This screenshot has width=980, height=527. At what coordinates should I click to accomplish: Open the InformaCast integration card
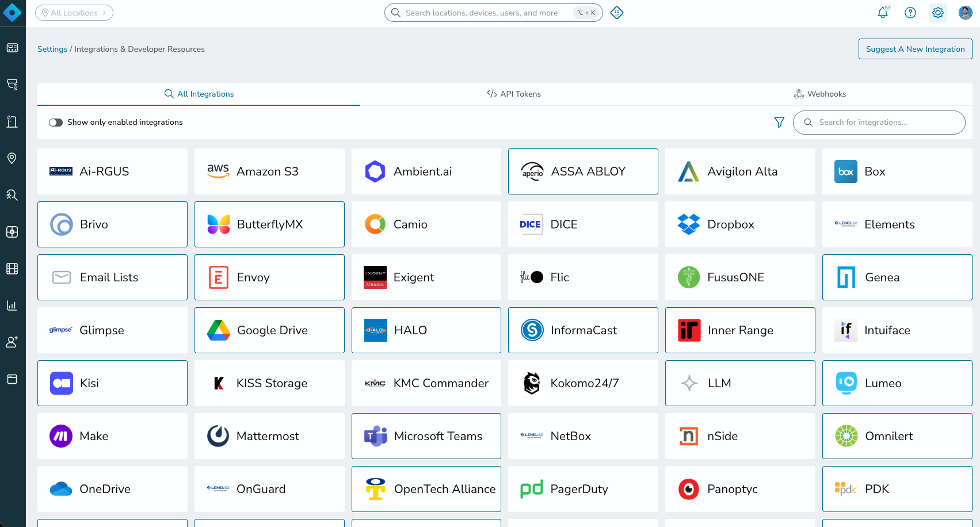(x=583, y=330)
